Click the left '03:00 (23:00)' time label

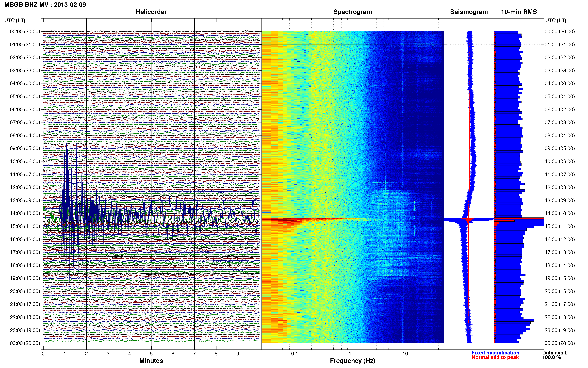pyautogui.click(x=25, y=71)
